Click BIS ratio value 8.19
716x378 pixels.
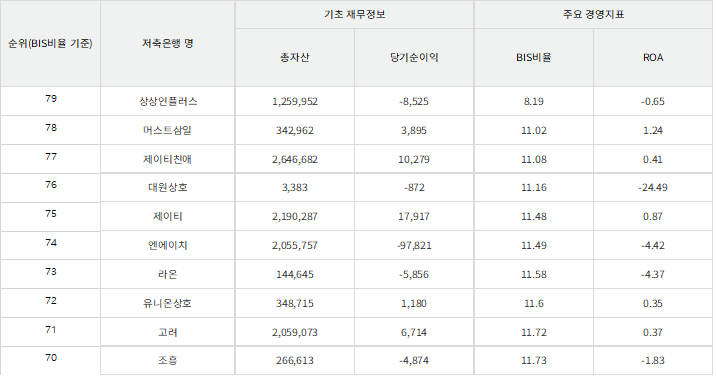pyautogui.click(x=533, y=102)
